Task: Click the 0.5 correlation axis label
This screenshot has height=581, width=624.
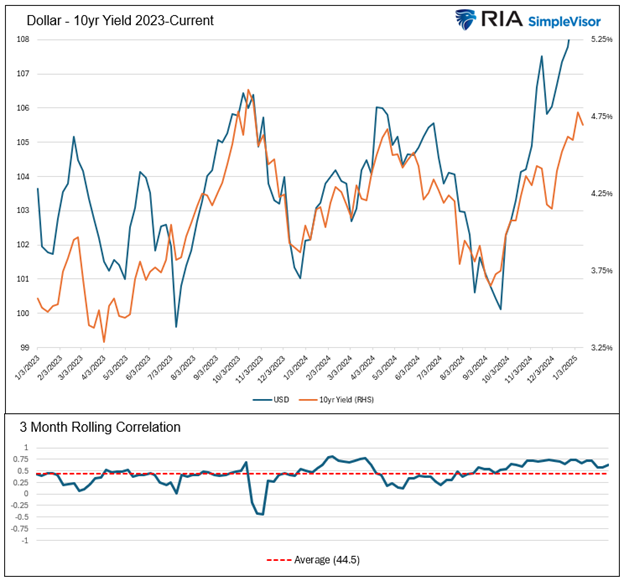Action: (x=23, y=471)
